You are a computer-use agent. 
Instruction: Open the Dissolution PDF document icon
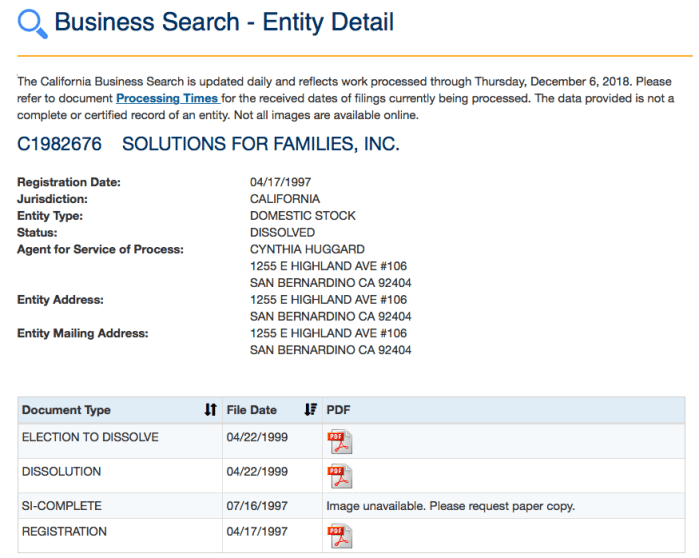pyautogui.click(x=341, y=476)
